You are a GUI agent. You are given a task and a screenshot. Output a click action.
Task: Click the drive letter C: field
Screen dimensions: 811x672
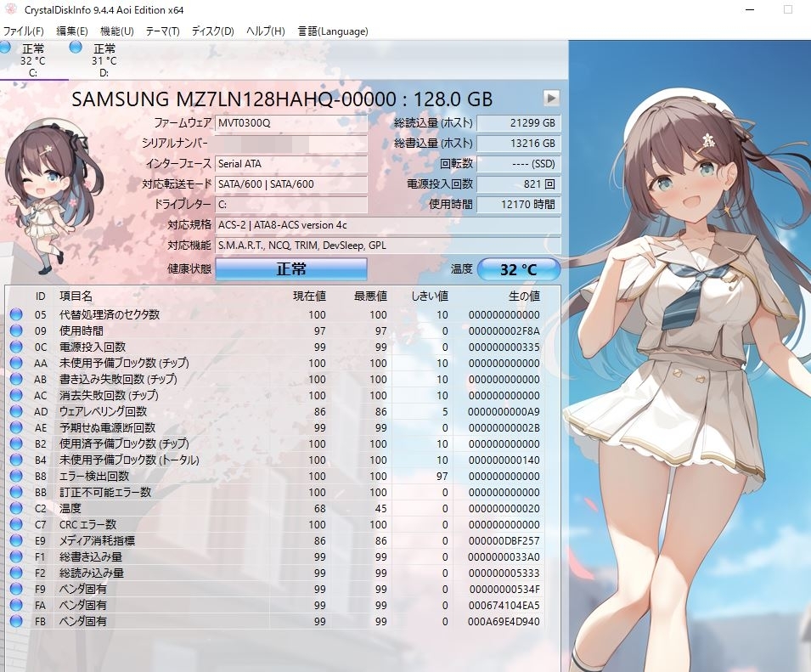click(291, 205)
